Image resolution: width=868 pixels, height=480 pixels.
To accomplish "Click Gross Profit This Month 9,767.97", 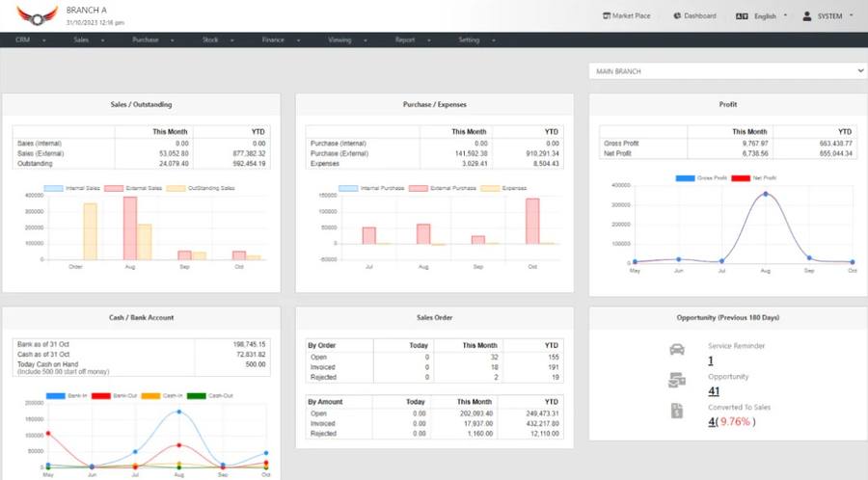I will [x=755, y=144].
